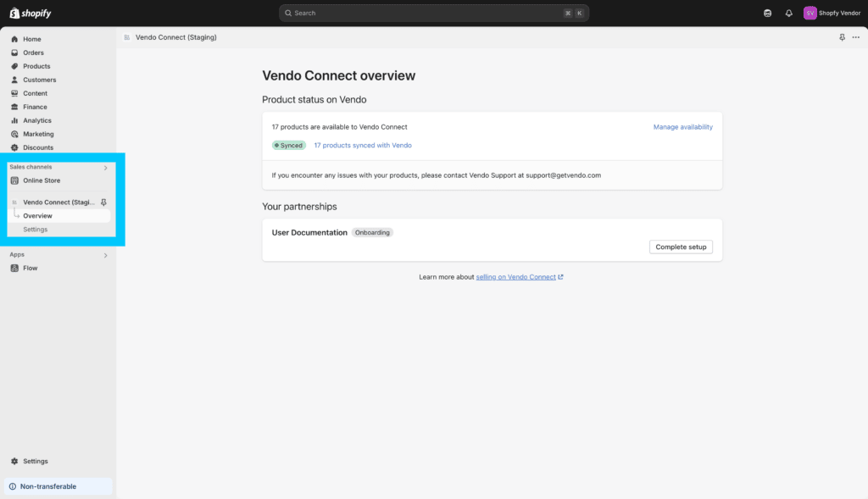Follow the selling on Vendo Connect link

(516, 277)
